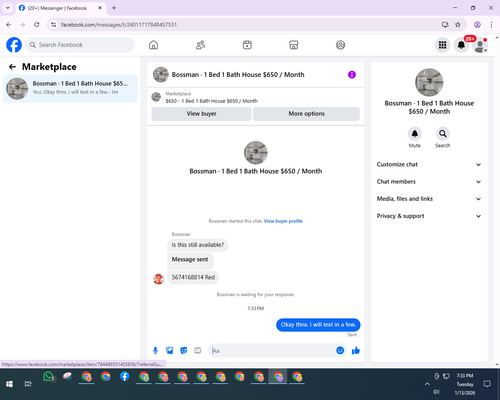View site information icon in address bar

coord(53,25)
